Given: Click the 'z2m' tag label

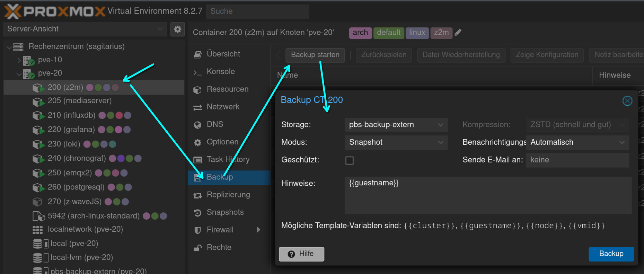Looking at the screenshot, I should click(441, 33).
